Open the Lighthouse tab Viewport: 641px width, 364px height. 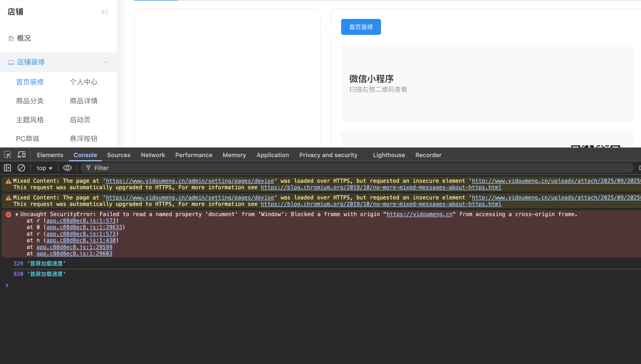tap(389, 155)
